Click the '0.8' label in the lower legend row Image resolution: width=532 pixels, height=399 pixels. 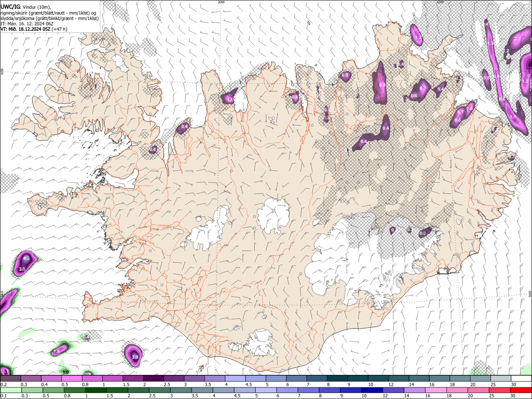[67, 396]
